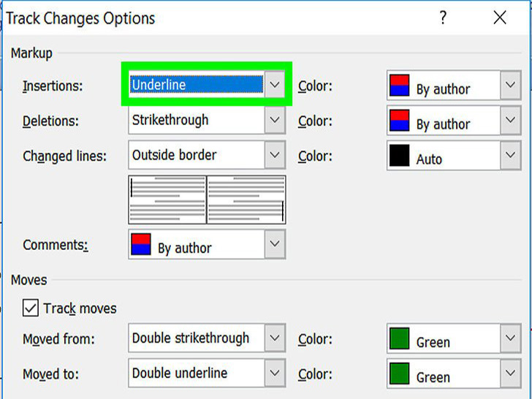
Task: Click the Moved from Green color swatch
Action: 398,339
